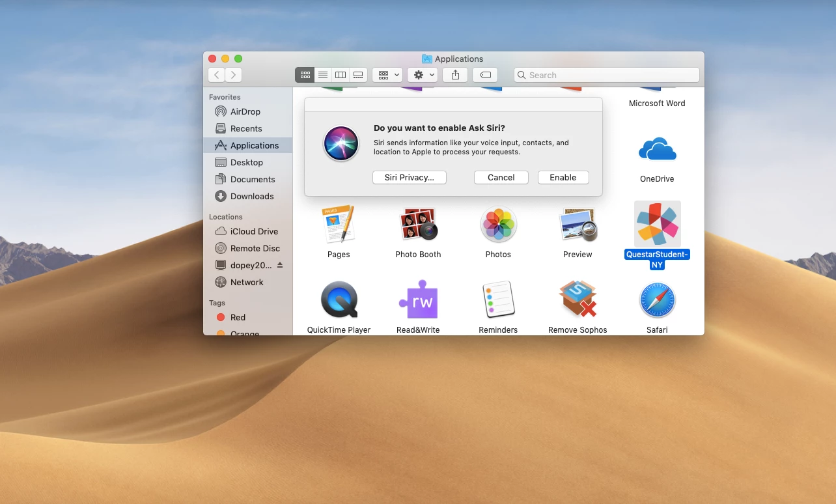Open Recents in the sidebar

click(247, 128)
